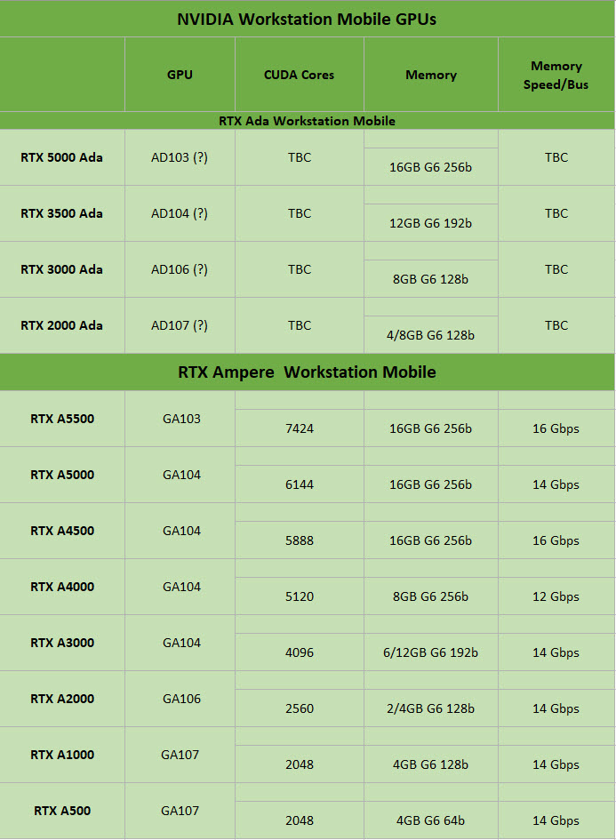
Task: Select the 12 Gbps memory speed cell
Action: [556, 596]
